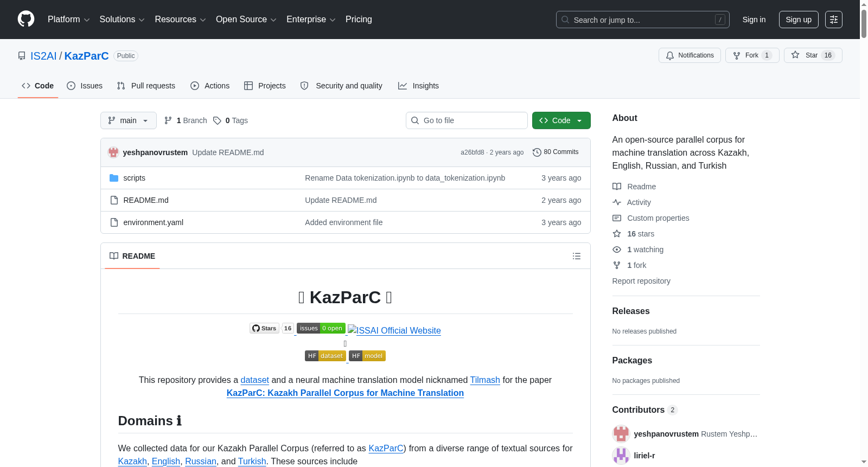Click the eye icon beside 1 watching

click(x=617, y=250)
